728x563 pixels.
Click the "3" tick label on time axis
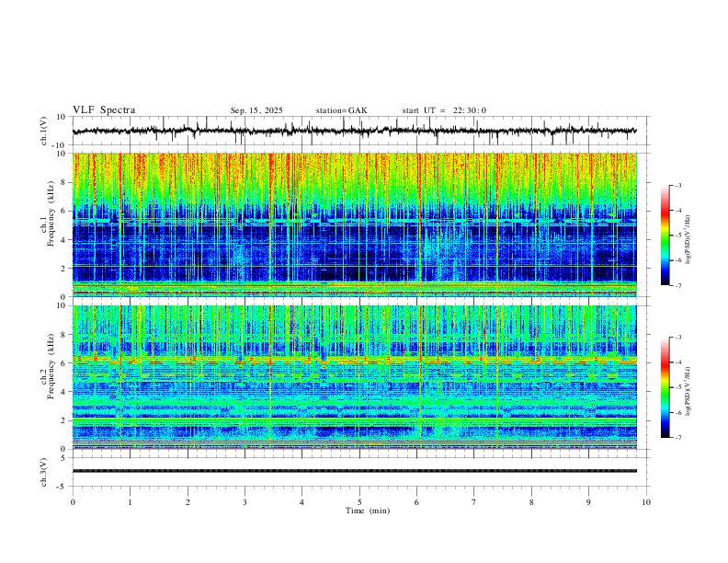point(245,502)
